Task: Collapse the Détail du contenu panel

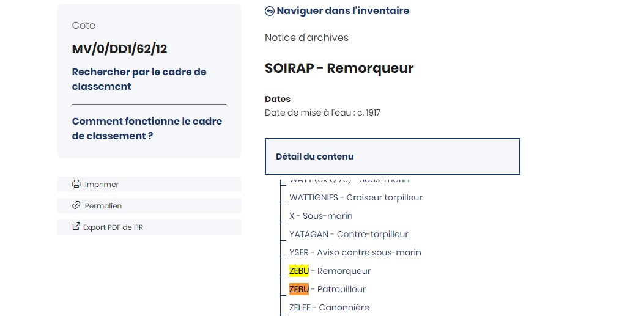Action: click(393, 156)
